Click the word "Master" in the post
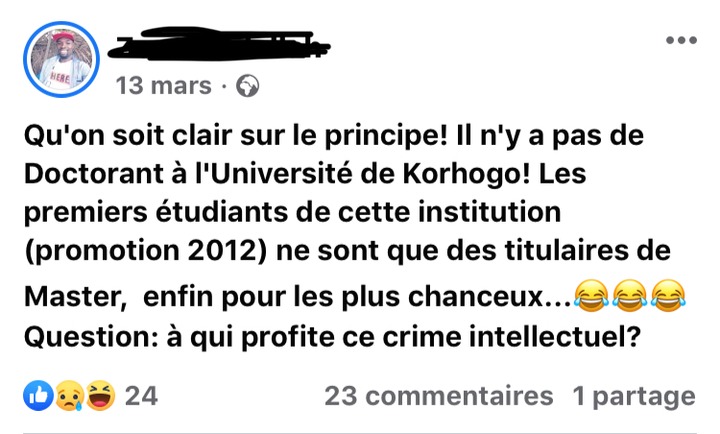720x434 pixels. [x=78, y=297]
